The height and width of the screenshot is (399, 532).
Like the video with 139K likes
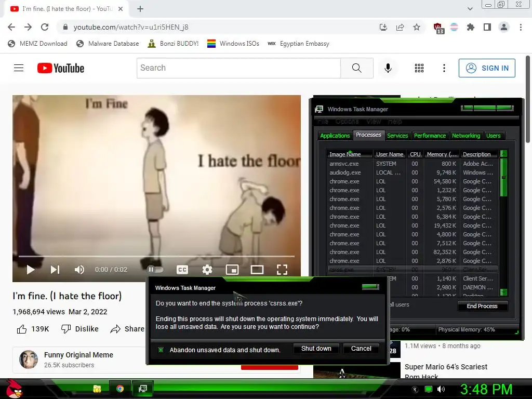pyautogui.click(x=33, y=329)
